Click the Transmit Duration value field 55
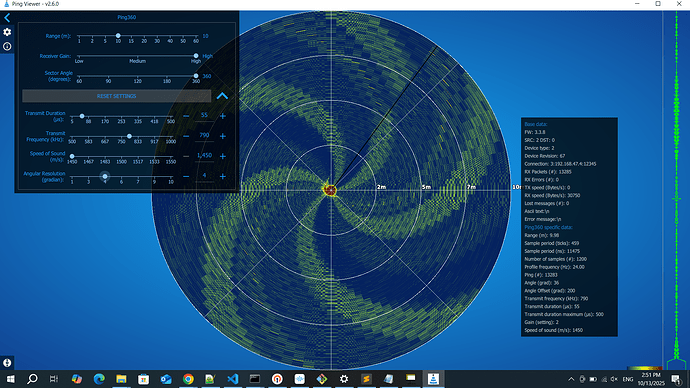 204,116
